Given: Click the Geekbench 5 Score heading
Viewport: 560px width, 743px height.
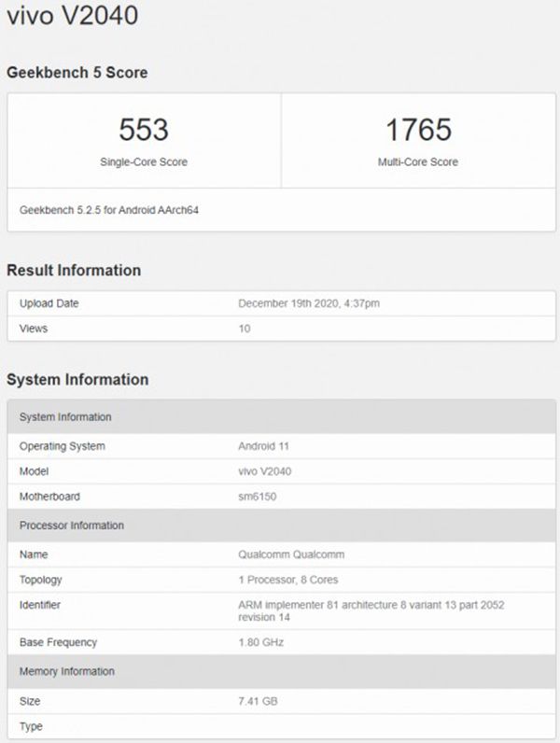Looking at the screenshot, I should tap(77, 73).
